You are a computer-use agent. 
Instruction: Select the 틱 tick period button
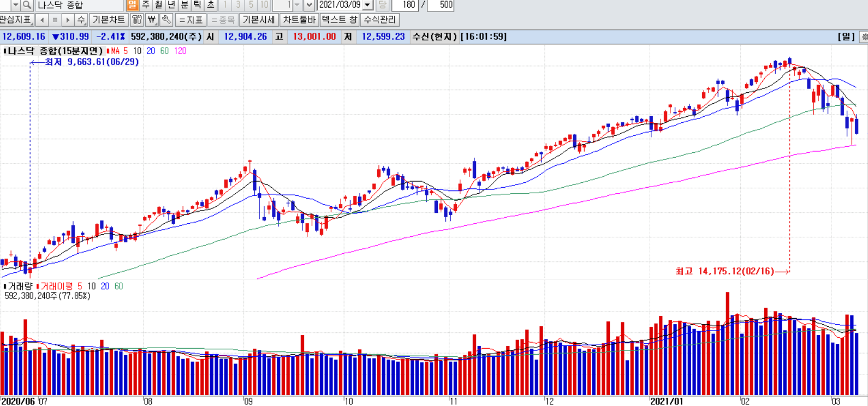coord(198,5)
